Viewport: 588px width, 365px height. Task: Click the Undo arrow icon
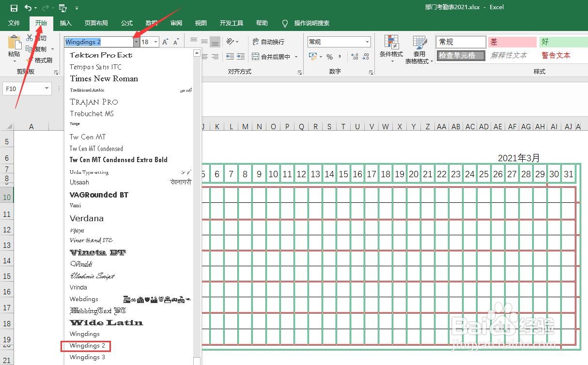click(x=28, y=8)
